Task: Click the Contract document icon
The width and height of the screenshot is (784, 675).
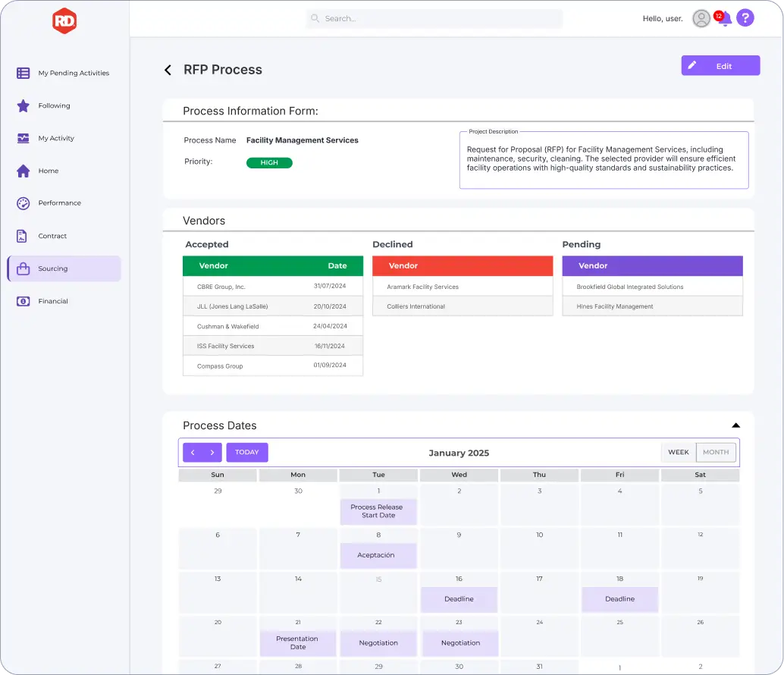Action: pos(23,236)
